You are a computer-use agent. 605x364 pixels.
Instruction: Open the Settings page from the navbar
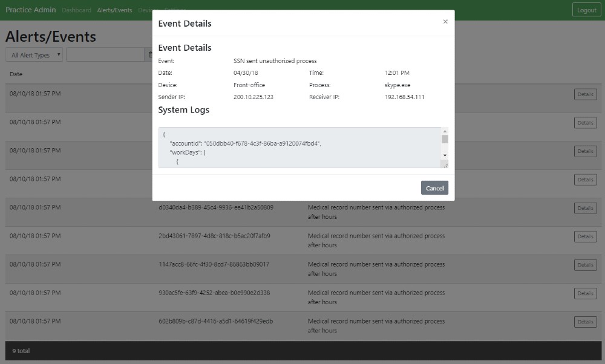point(176,10)
